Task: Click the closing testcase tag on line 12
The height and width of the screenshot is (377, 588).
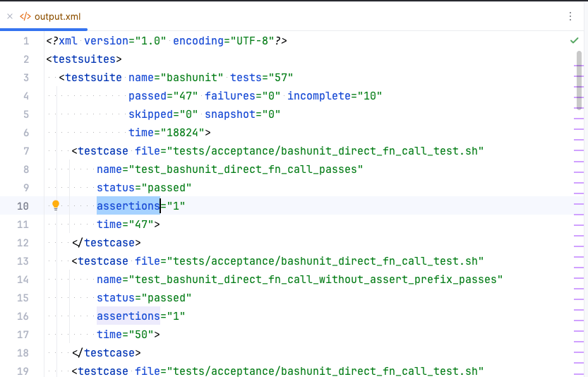Action: tap(107, 243)
